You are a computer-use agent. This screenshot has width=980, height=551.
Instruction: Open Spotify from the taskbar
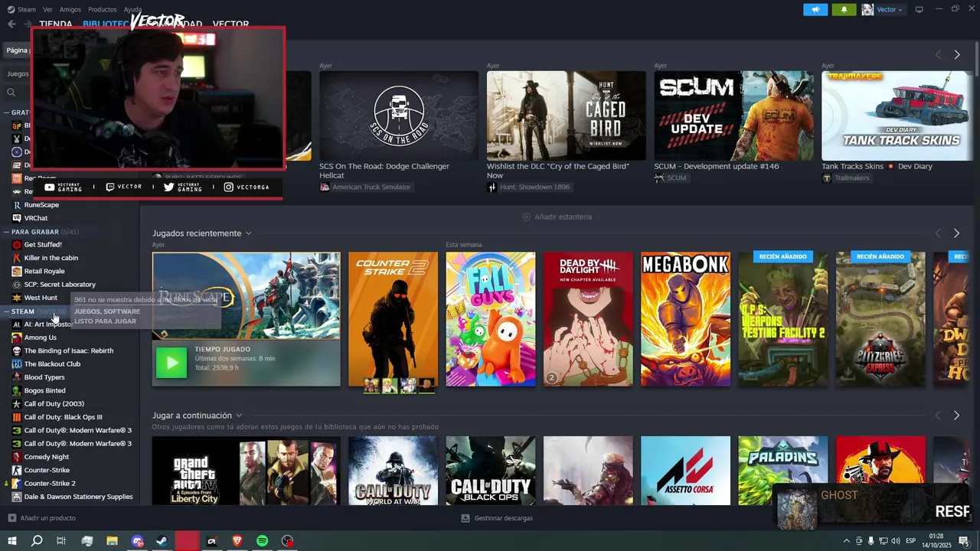[x=262, y=541]
